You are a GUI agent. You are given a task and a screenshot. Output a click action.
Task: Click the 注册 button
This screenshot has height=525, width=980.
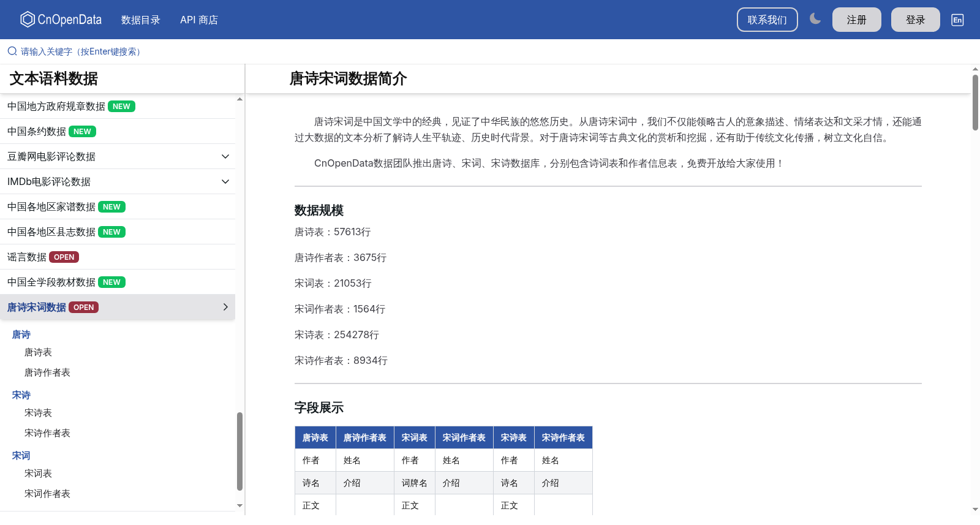(x=856, y=20)
